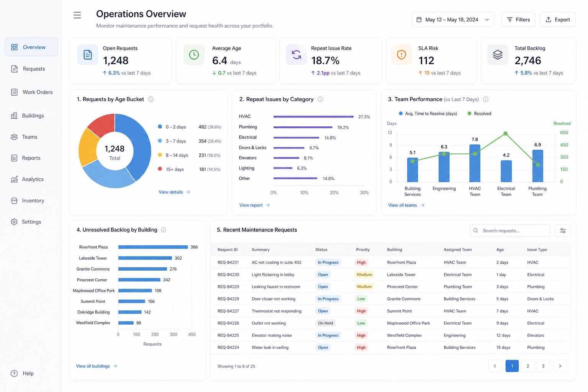Show info for Repeat Issues by Category
588x392 pixels.
320,99
